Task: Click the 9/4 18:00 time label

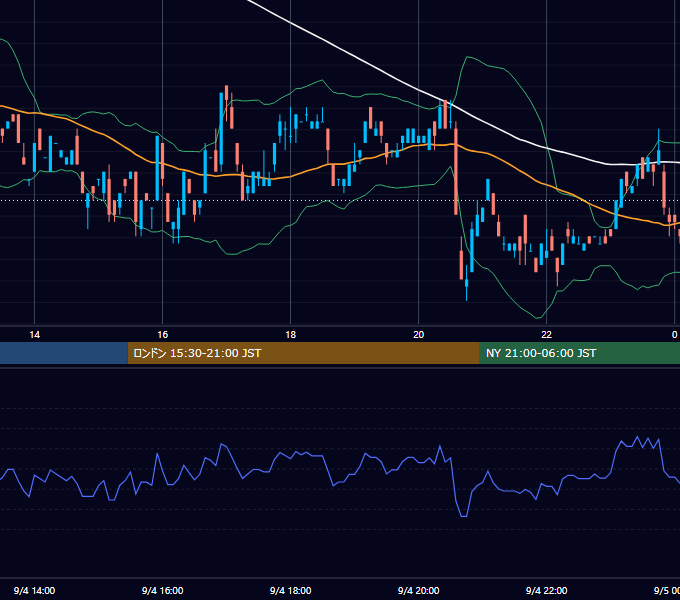Action: point(291,590)
